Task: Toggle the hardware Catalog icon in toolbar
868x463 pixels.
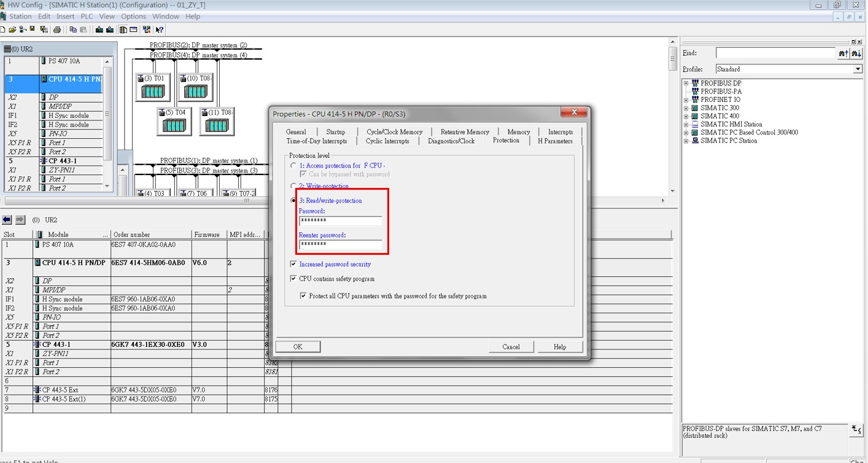Action: (123, 29)
